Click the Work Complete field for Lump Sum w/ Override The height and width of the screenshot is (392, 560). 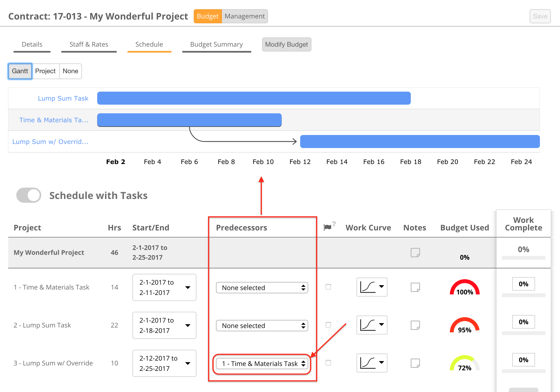coord(523,360)
